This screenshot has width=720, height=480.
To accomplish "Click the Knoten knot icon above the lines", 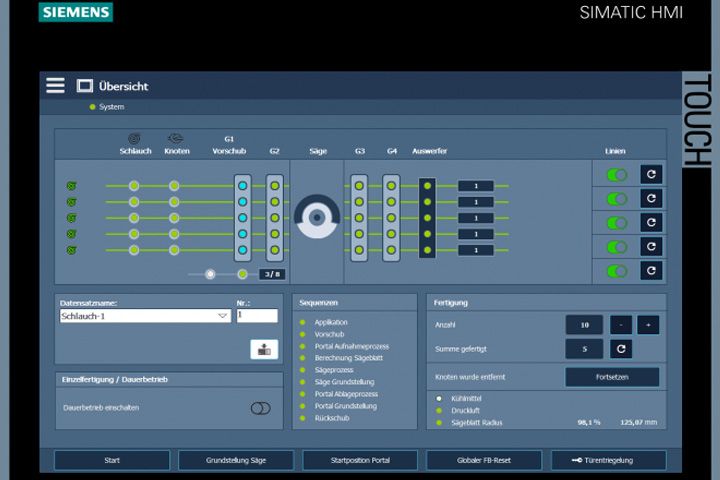I will [174, 138].
